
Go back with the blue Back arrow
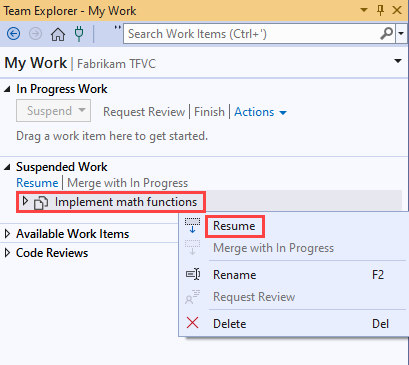click(13, 34)
